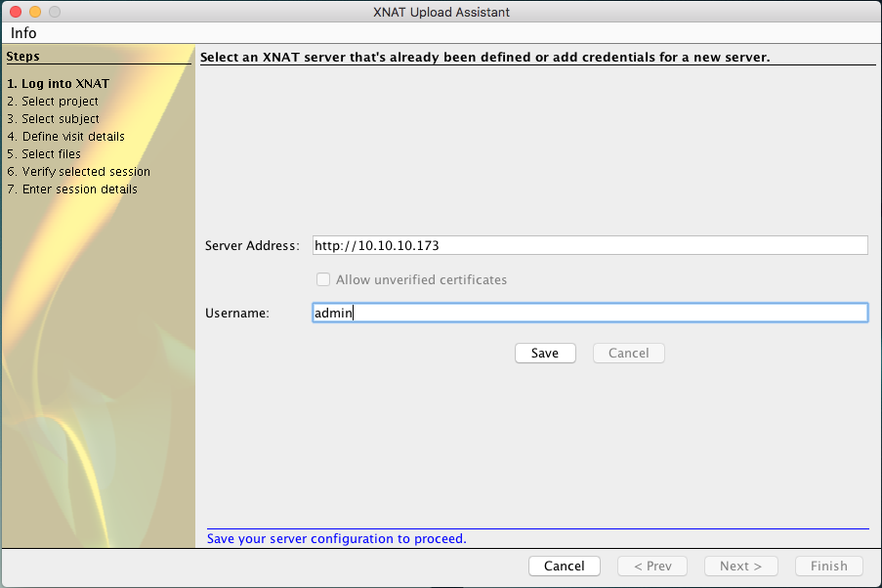Screen dimensions: 882x588
Task: Open the Info menu
Action: (x=23, y=33)
